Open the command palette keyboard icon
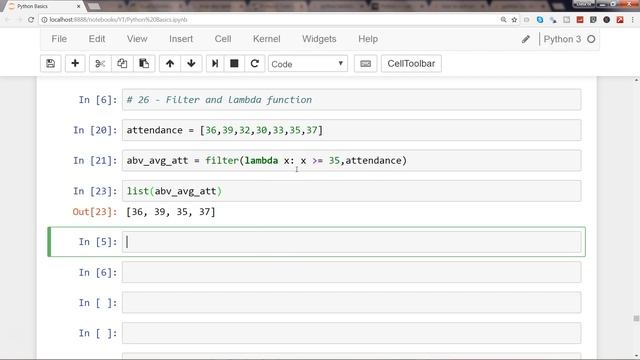 (365, 64)
